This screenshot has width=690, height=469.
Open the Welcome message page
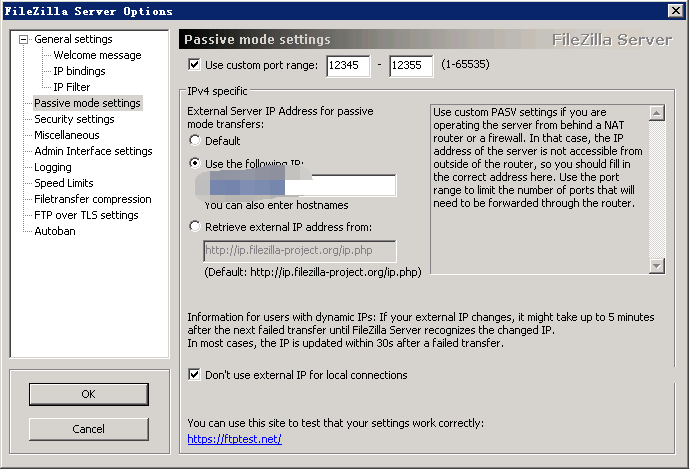97,55
